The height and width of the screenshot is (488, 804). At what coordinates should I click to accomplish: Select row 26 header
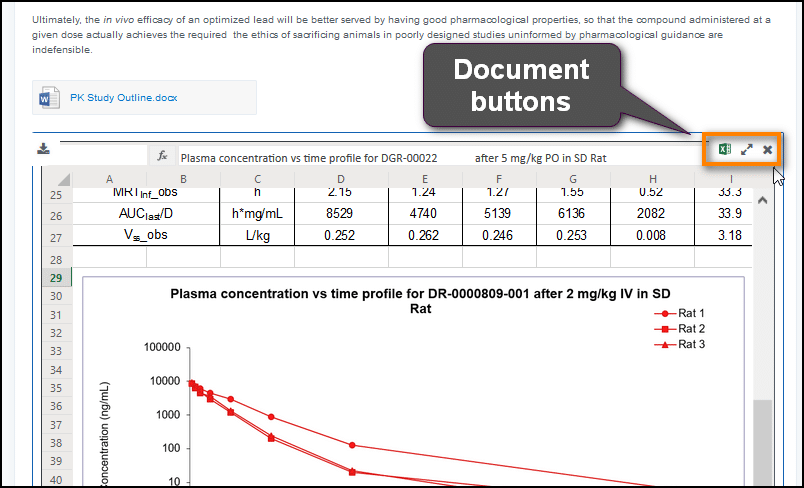coord(56,216)
